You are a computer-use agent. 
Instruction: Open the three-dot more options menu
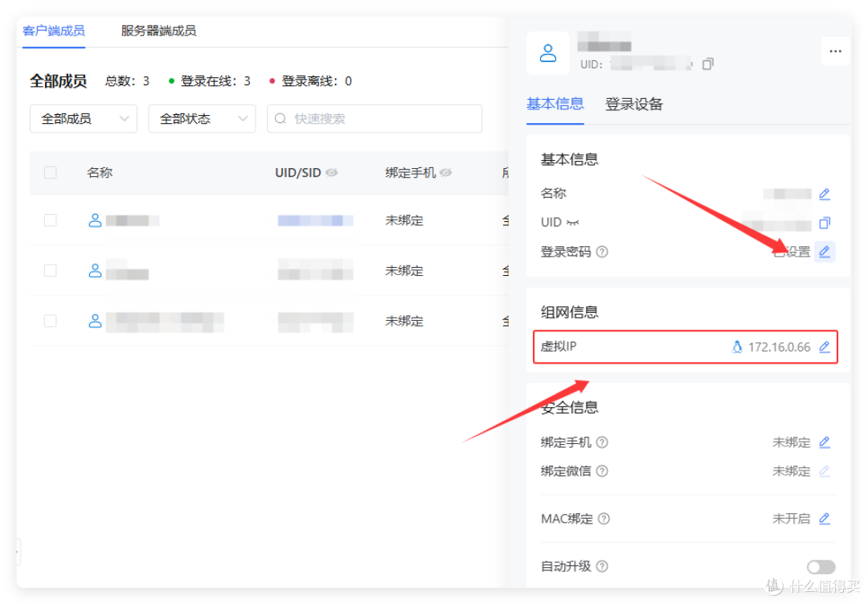pos(835,51)
